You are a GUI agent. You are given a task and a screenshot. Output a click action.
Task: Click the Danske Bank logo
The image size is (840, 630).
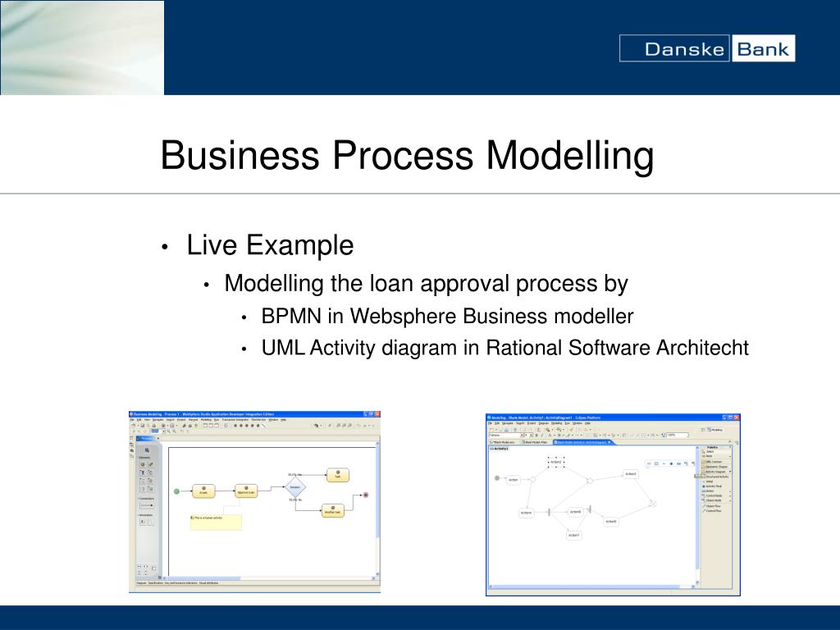point(707,48)
